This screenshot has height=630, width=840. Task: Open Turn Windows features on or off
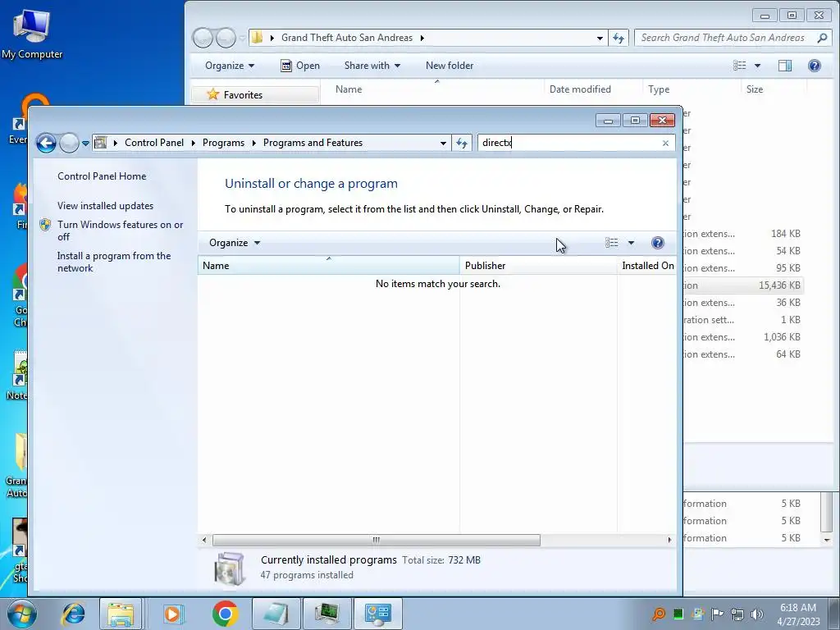coord(120,231)
